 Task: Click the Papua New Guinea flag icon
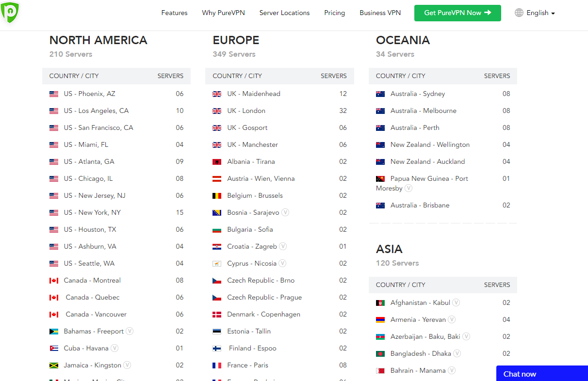(380, 179)
